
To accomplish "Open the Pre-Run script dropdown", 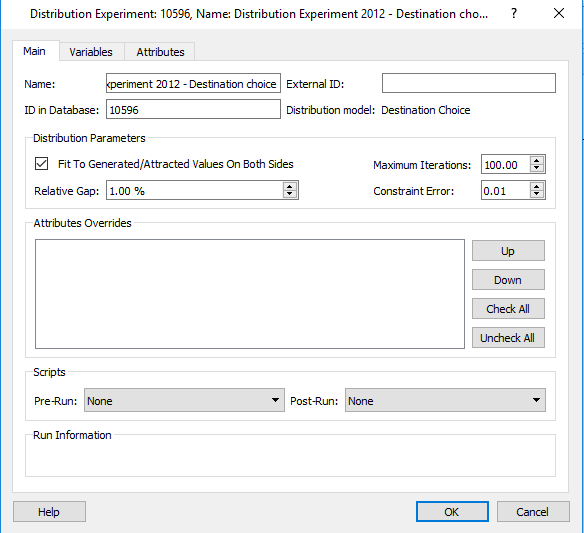I will point(184,400).
